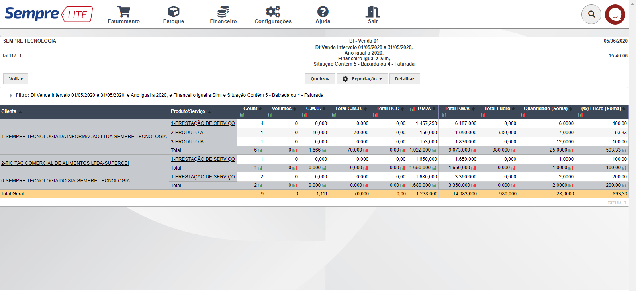Click the Sempre LITE logo
The height and width of the screenshot is (291, 644).
point(49,14)
